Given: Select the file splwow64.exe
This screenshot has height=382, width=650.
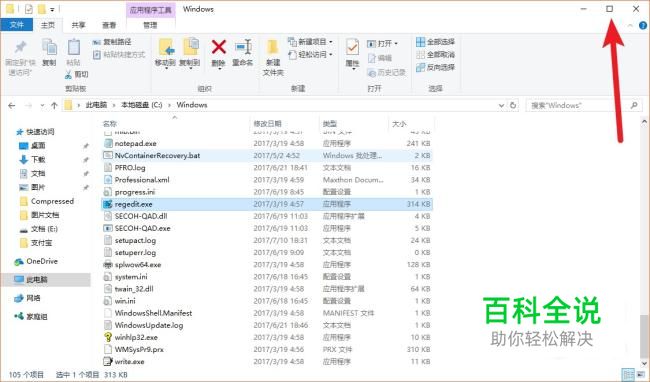Looking at the screenshot, I should pos(267,264).
